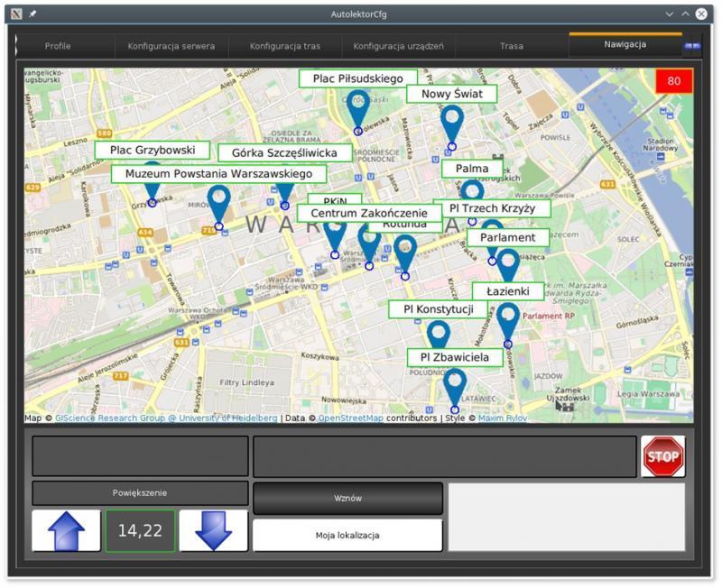722x588 pixels.
Task: Click the empty field above Powiększenie
Action: [x=140, y=456]
